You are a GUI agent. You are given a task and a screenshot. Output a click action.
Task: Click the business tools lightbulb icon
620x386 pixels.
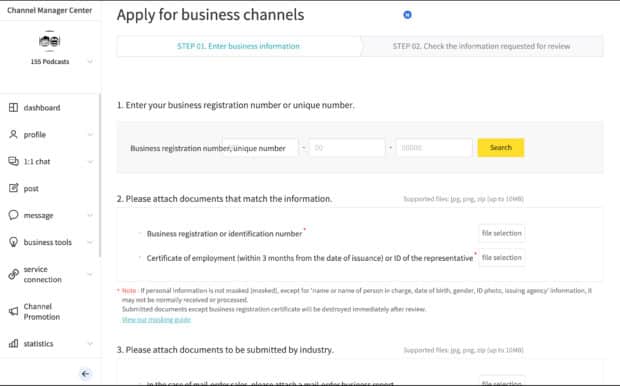(x=13, y=242)
